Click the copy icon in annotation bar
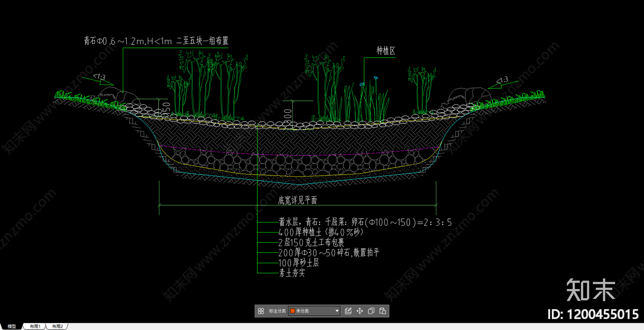Image resolution: width=644 pixels, height=330 pixels. pyautogui.click(x=371, y=311)
